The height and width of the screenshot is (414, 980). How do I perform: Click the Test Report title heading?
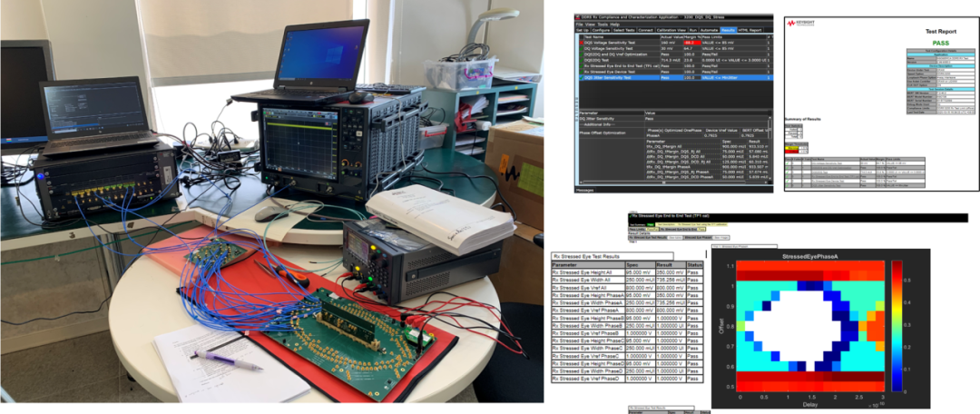click(941, 31)
